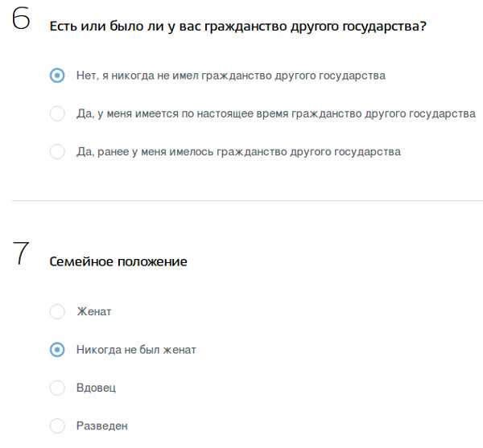Viewport: 483px width, 448px height.
Task: Click label text 'Нет, я никогда не имел гражданство другого государства'
Action: coord(230,76)
